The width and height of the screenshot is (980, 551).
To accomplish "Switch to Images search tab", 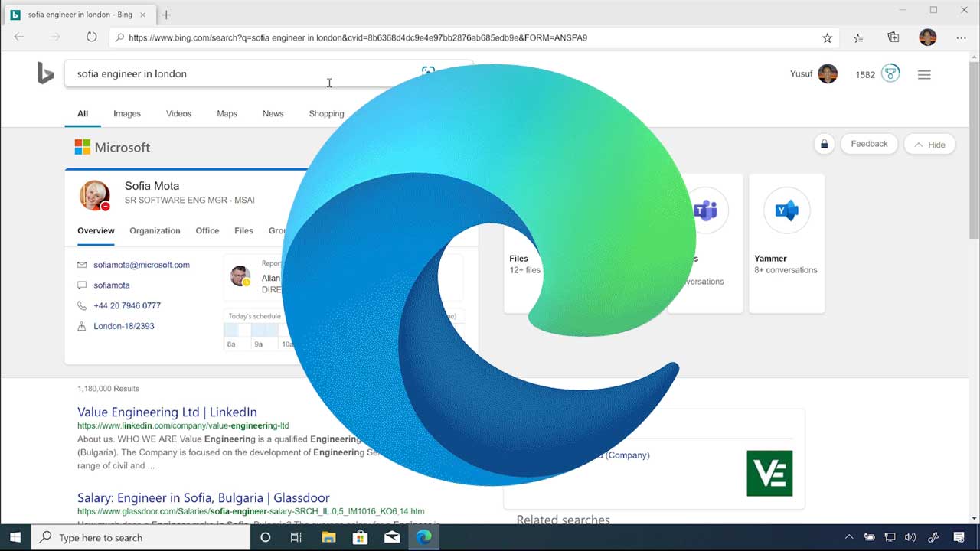I will pyautogui.click(x=127, y=113).
